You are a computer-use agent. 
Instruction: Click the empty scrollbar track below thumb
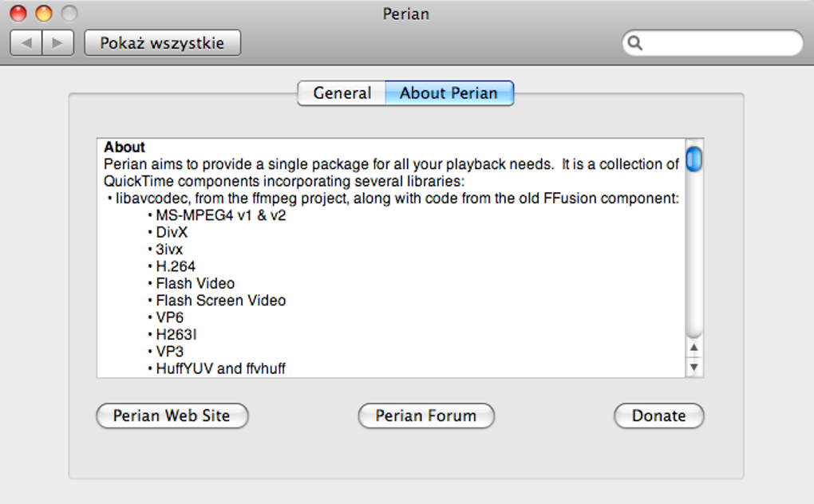point(693,255)
